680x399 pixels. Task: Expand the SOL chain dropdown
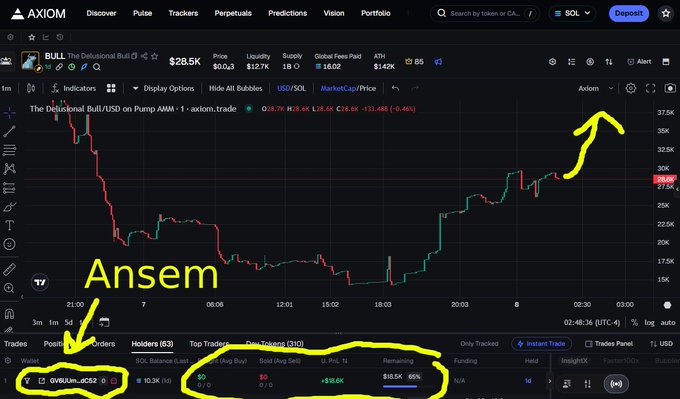[x=572, y=13]
